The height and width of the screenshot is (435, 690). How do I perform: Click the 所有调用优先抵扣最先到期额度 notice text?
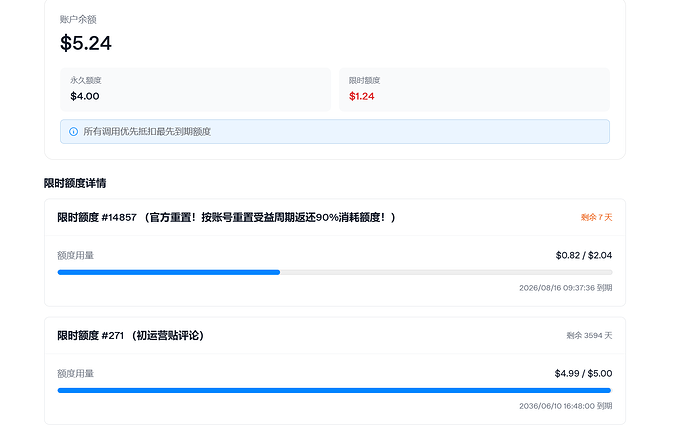(x=147, y=132)
